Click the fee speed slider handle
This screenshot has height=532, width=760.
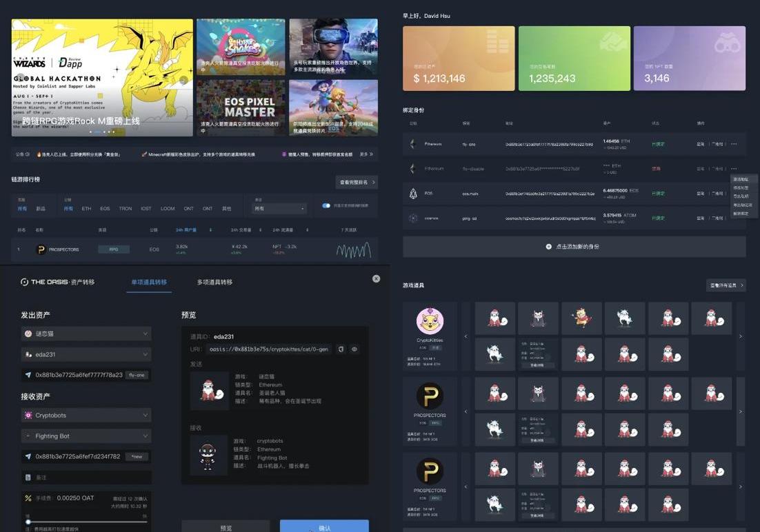(x=28, y=522)
